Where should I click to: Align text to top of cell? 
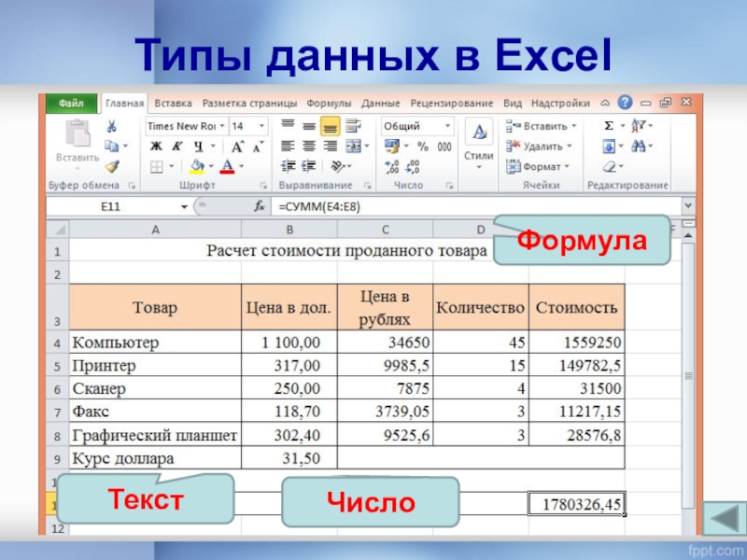pyautogui.click(x=288, y=126)
